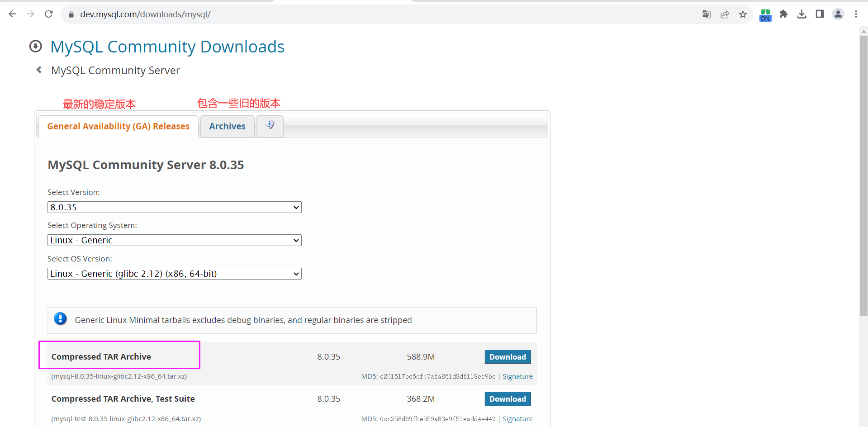Open the translate page icon
The width and height of the screenshot is (868, 427).
[x=707, y=14]
